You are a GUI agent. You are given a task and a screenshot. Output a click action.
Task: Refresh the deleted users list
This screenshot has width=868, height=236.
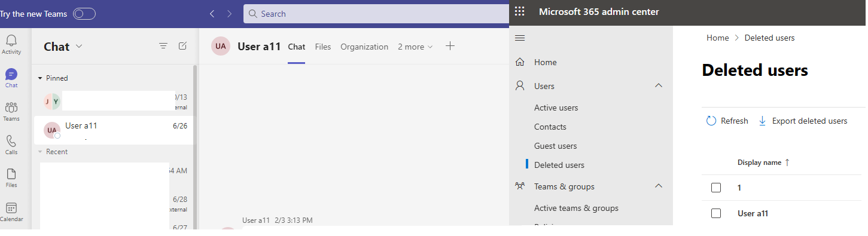pyautogui.click(x=727, y=121)
